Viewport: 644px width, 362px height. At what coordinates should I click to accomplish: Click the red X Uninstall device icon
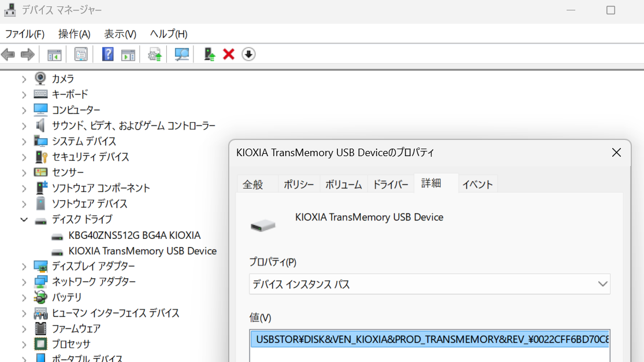229,54
